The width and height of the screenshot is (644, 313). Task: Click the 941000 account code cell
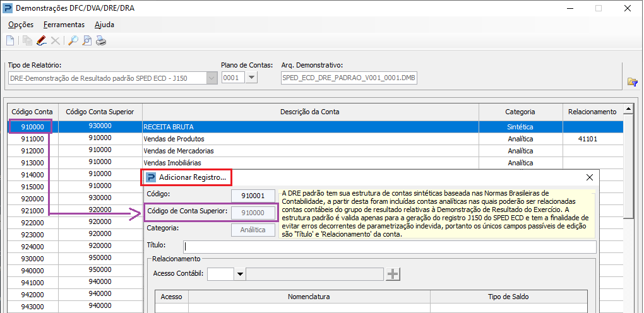pyautogui.click(x=32, y=283)
